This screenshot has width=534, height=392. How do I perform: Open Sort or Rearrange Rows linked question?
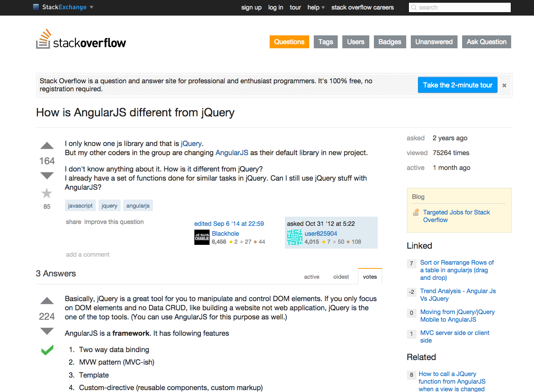tap(457, 270)
